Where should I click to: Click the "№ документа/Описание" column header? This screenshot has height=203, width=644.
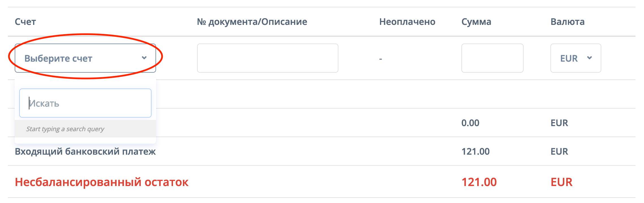(x=252, y=22)
